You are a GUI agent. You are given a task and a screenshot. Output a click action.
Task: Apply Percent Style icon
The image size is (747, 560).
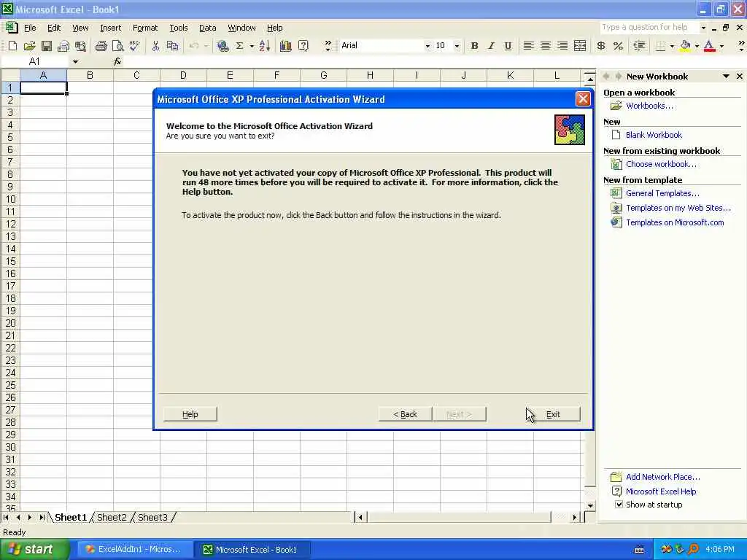(x=618, y=46)
